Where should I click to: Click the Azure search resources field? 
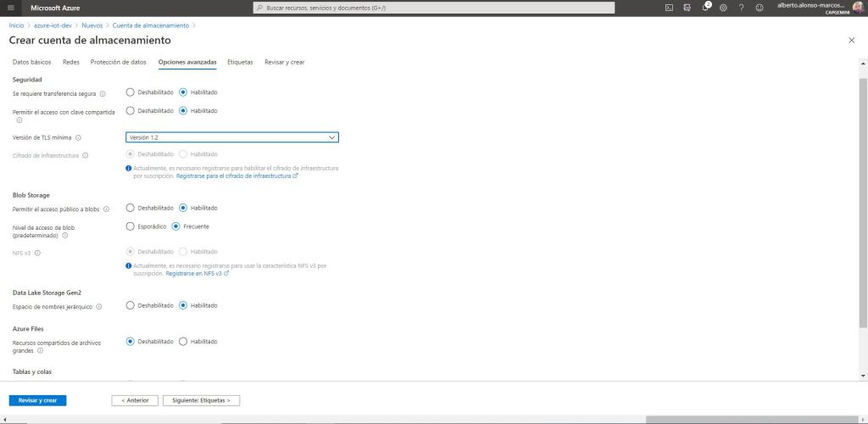pos(434,8)
